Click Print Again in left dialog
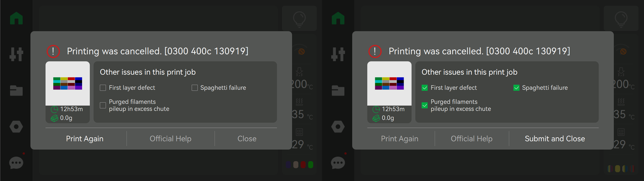Viewport: 644px width, 181px height. pyautogui.click(x=85, y=139)
